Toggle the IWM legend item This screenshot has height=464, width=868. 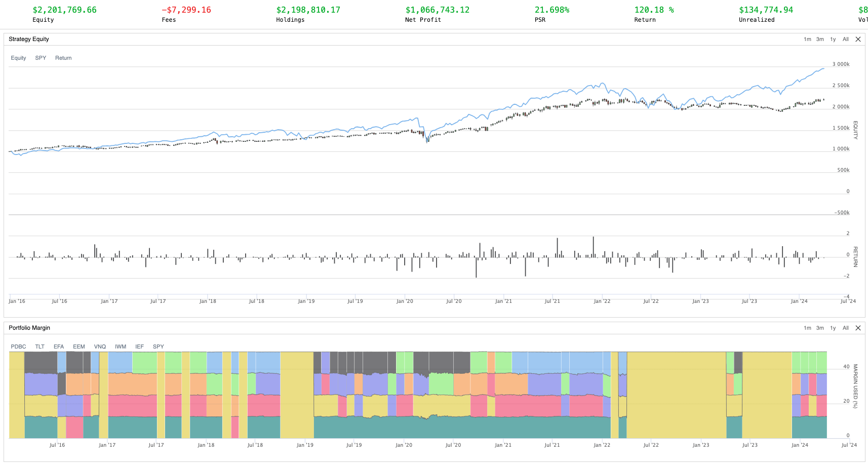click(121, 347)
